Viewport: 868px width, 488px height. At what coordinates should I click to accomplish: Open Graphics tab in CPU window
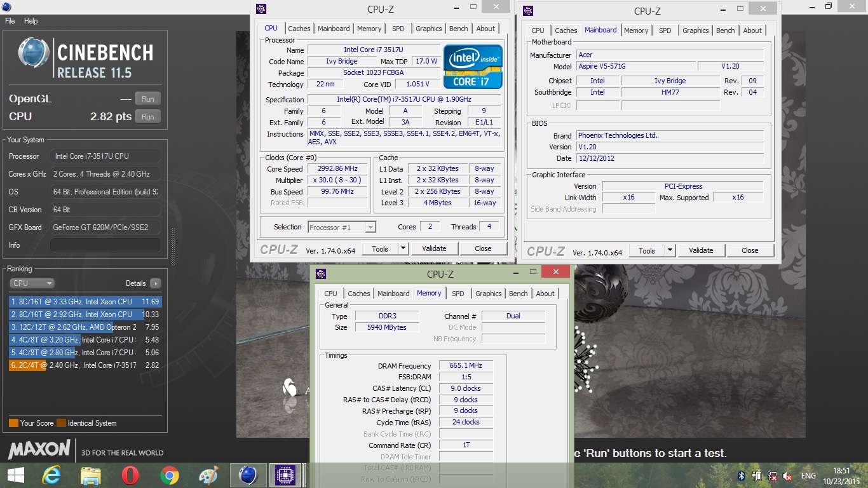[x=429, y=29]
